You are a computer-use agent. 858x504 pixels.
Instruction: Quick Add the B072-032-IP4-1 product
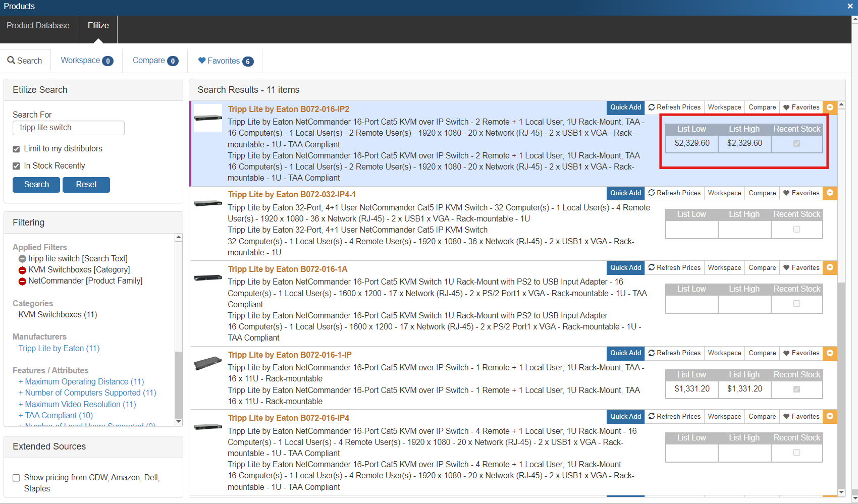[625, 193]
